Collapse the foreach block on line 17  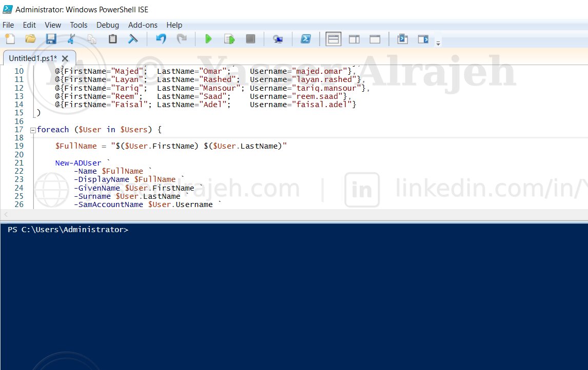pos(33,130)
